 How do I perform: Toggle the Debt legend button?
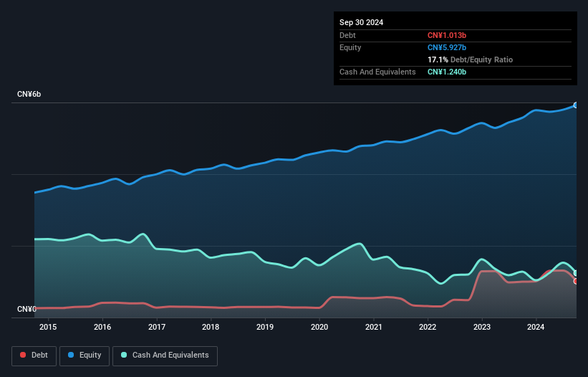(33, 355)
